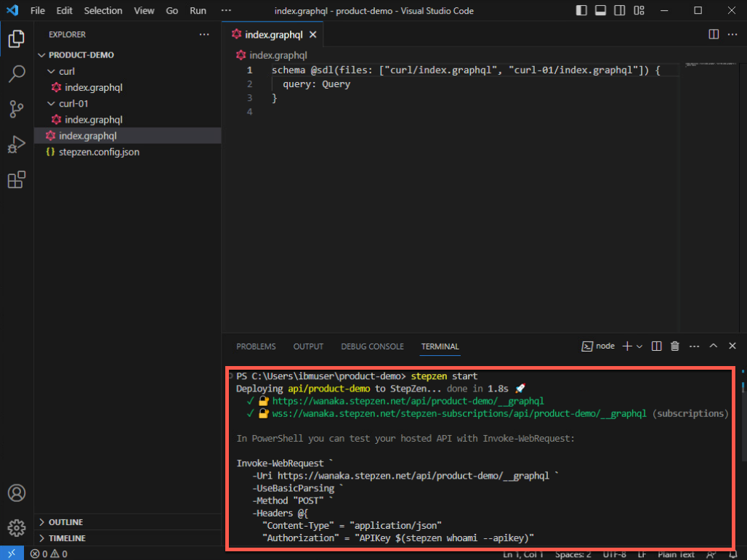Open the new terminal launch profile dropdown
The image size is (747, 560).
pos(639,346)
